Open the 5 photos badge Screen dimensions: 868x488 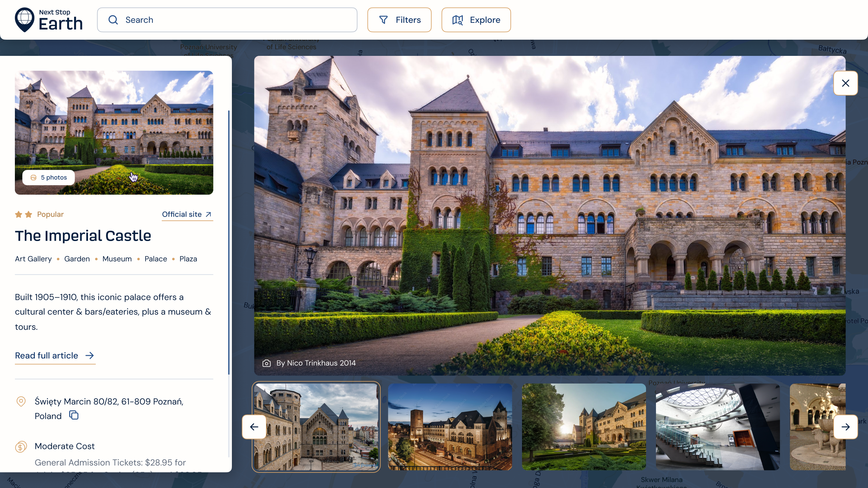tap(49, 178)
